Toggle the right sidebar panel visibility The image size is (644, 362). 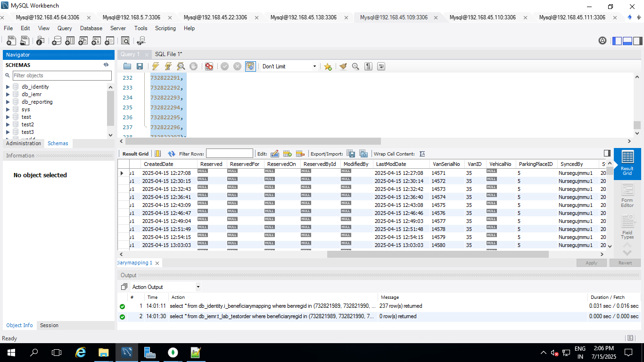pos(638,41)
